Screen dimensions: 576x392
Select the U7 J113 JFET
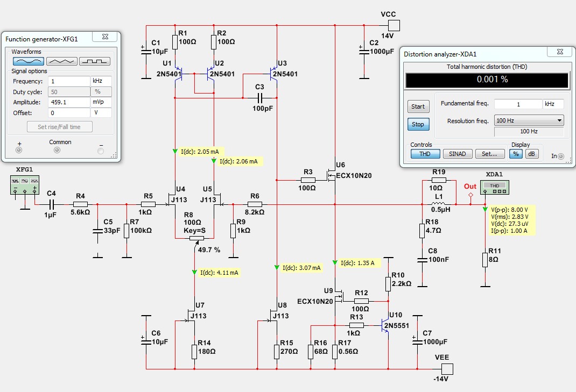192,316
